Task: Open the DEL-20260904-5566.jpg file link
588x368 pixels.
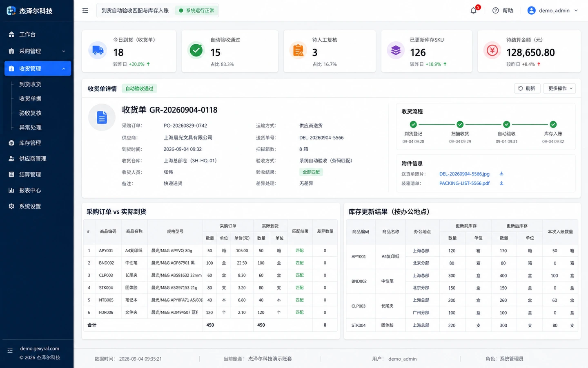Action: coord(464,174)
